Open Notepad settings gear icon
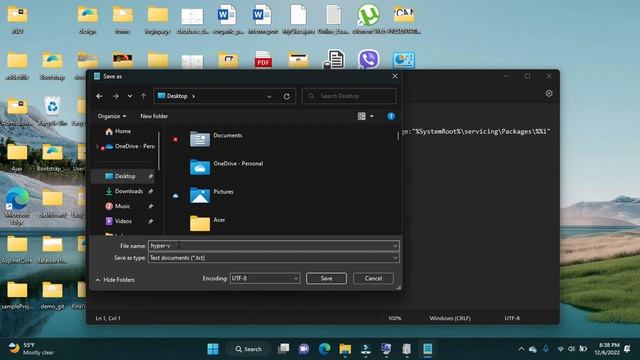 (x=549, y=93)
